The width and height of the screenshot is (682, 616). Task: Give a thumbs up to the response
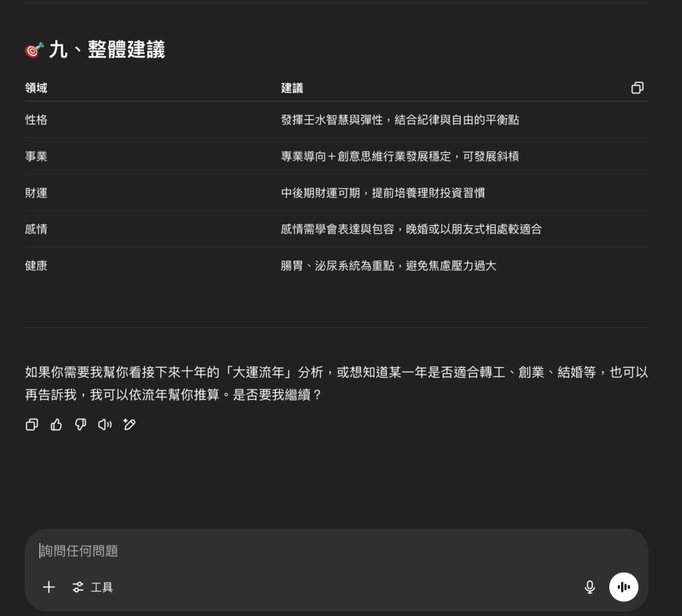coord(56,424)
